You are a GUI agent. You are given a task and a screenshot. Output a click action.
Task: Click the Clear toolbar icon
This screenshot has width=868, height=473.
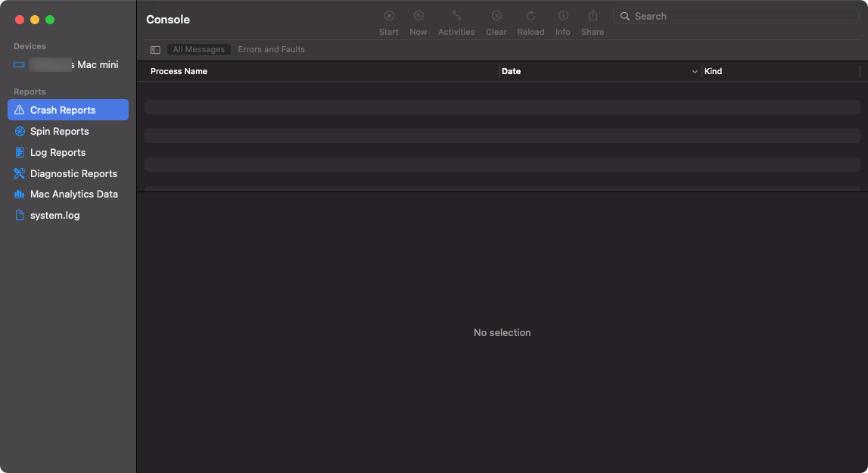click(x=496, y=16)
